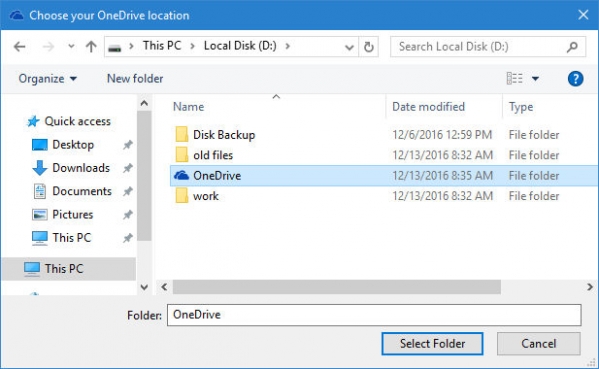Image resolution: width=599 pixels, height=369 pixels.
Task: Close the Choose your OneDrive location dialog
Action: click(583, 15)
